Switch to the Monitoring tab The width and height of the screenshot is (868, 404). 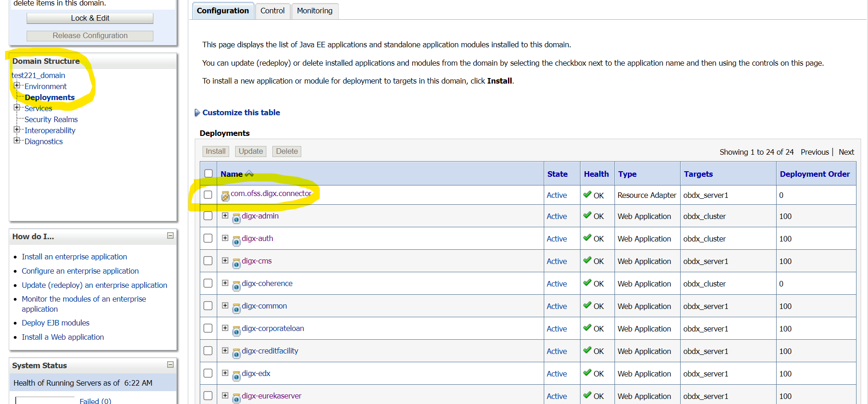(x=315, y=11)
